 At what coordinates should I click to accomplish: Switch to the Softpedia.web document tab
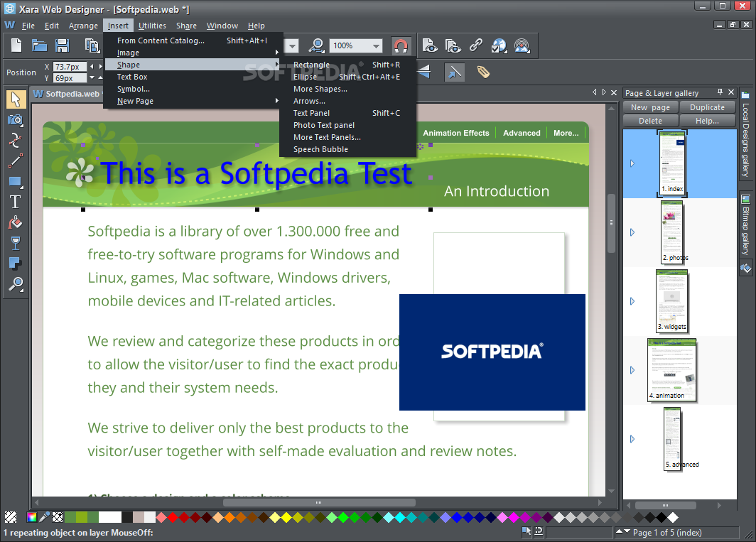(x=67, y=94)
